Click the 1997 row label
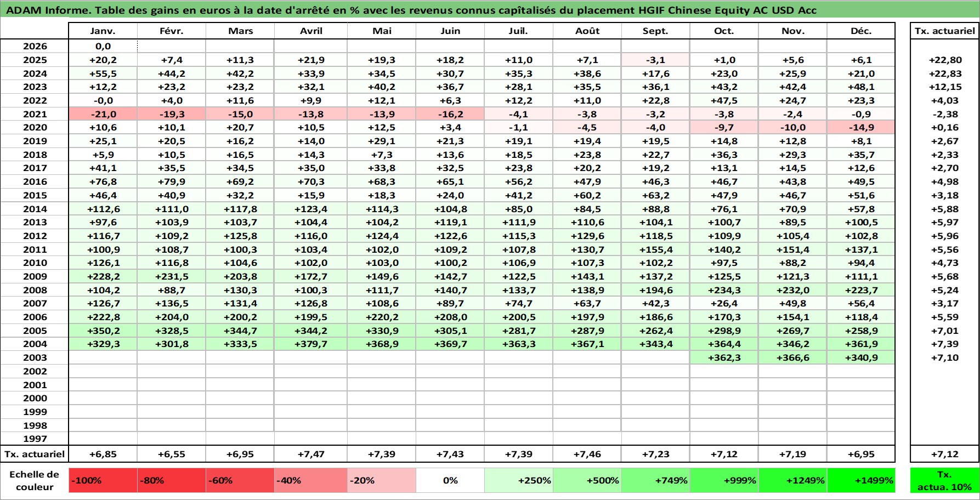 coord(35,439)
